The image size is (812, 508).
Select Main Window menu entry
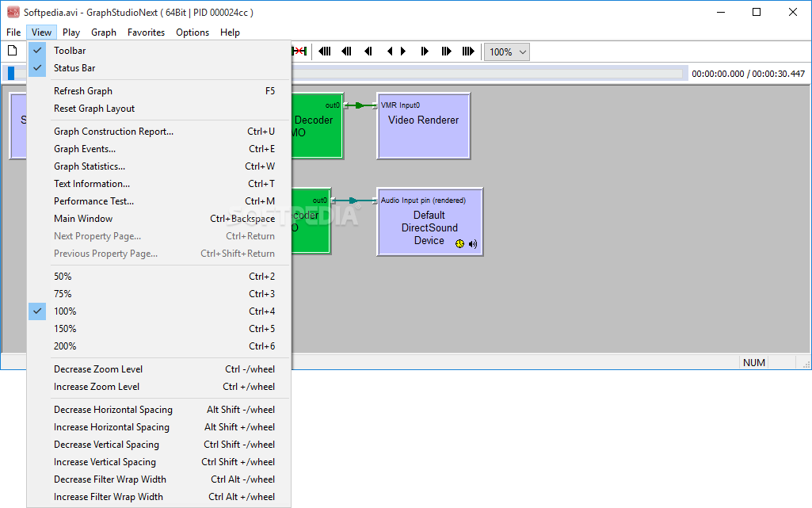pyautogui.click(x=159, y=219)
